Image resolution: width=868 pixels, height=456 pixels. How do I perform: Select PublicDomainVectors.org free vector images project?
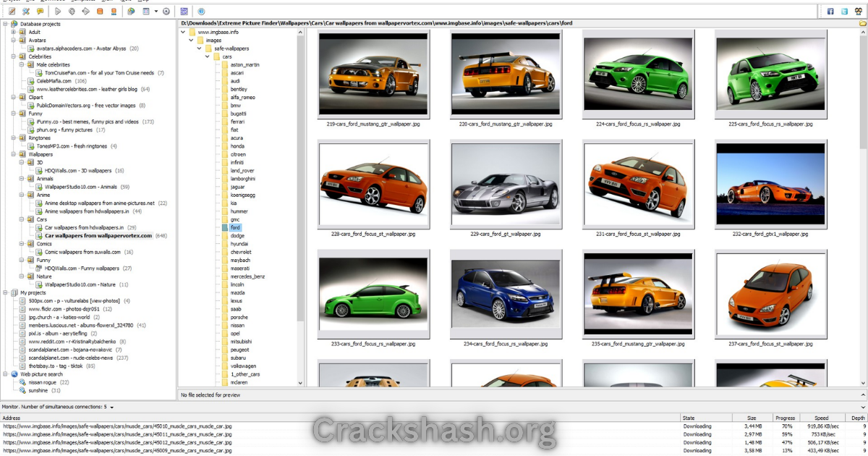[86, 105]
